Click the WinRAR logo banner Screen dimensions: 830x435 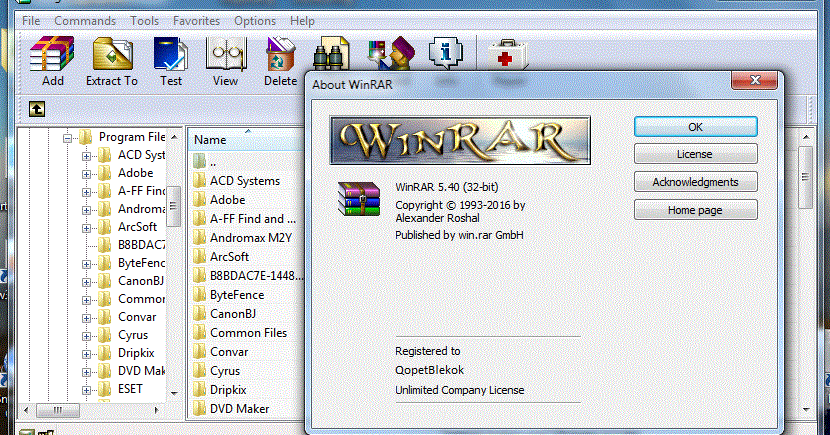(x=460, y=140)
